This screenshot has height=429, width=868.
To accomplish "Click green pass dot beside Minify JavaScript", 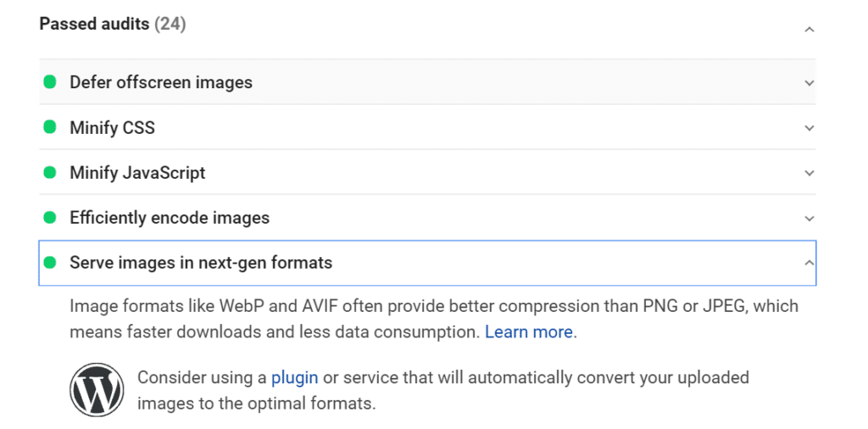I will click(50, 172).
